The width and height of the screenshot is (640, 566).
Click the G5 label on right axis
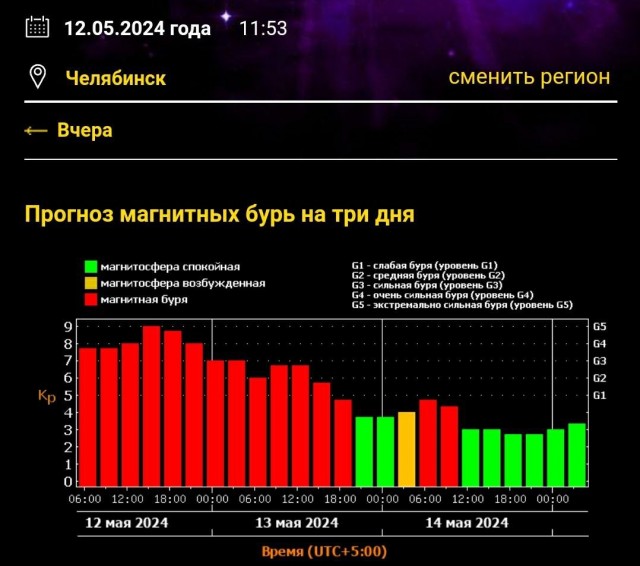(x=599, y=326)
